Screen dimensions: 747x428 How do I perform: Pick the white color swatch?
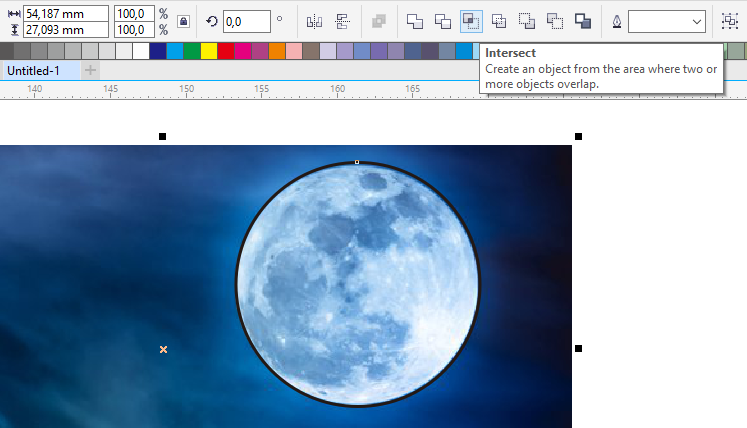141,51
